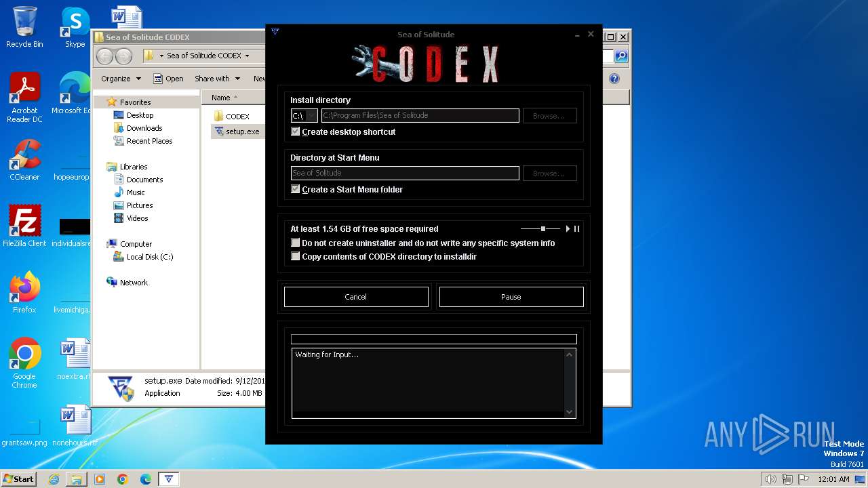Open Chrome from the taskbar
This screenshot has width=868, height=488.
click(x=123, y=479)
